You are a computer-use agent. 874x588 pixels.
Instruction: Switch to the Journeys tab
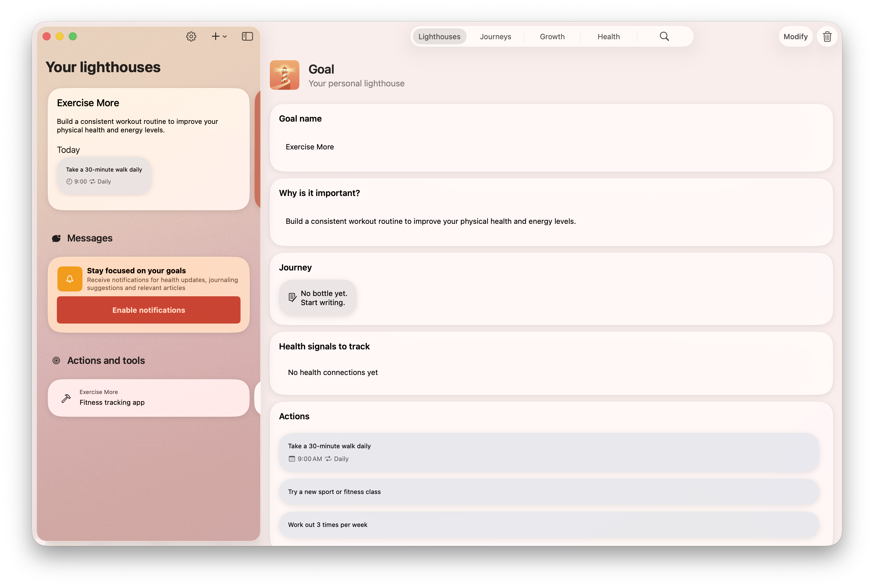click(495, 37)
